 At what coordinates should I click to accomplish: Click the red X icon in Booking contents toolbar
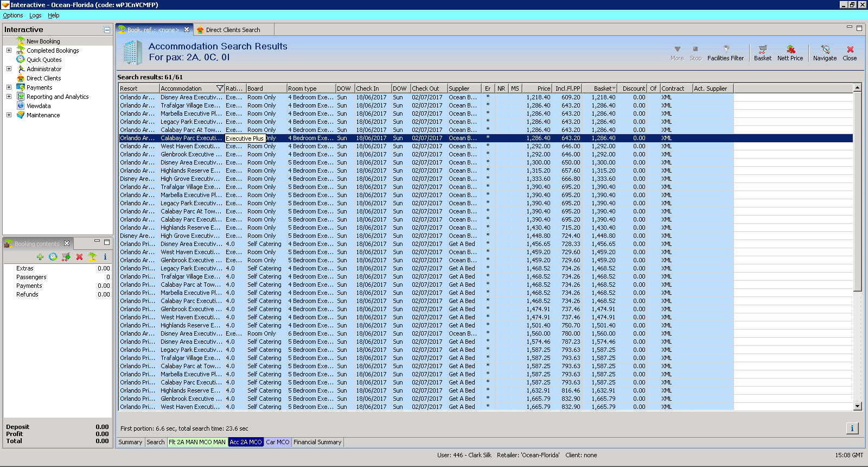tap(79, 257)
